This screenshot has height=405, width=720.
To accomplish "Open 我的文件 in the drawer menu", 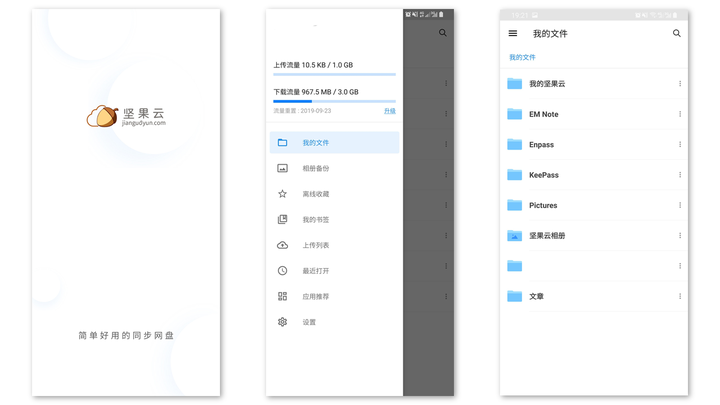I will (x=334, y=143).
